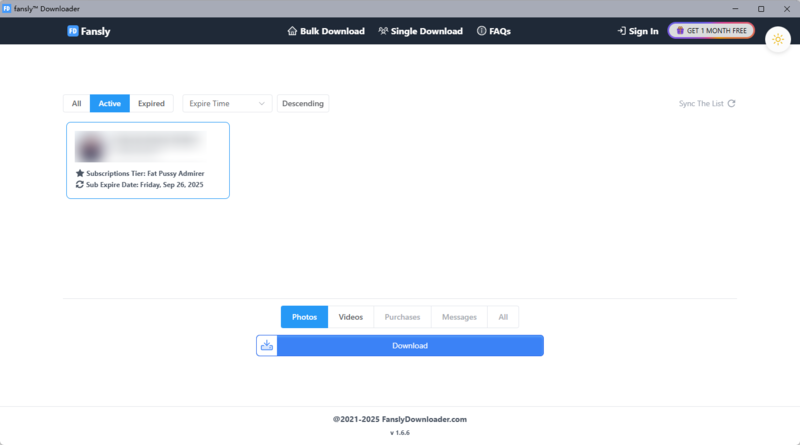Viewport: 800px width, 445px height.
Task: Click the Sign In button
Action: [x=638, y=31]
